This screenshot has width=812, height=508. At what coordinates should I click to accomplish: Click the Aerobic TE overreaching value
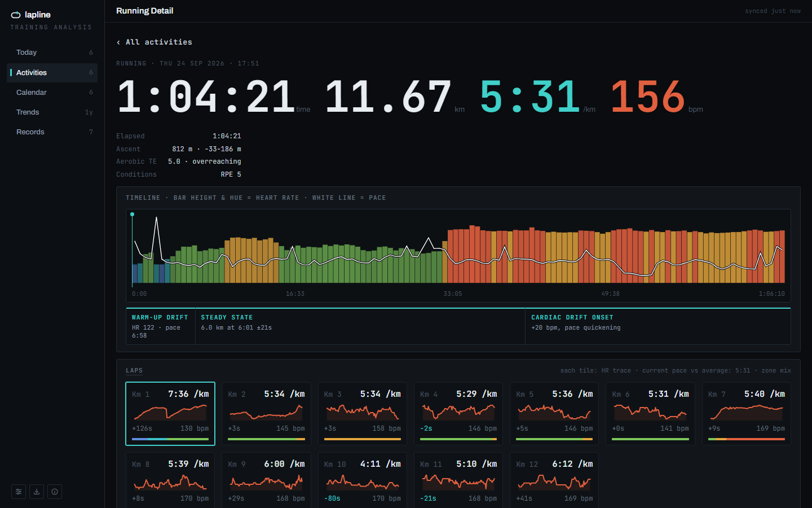coord(205,161)
